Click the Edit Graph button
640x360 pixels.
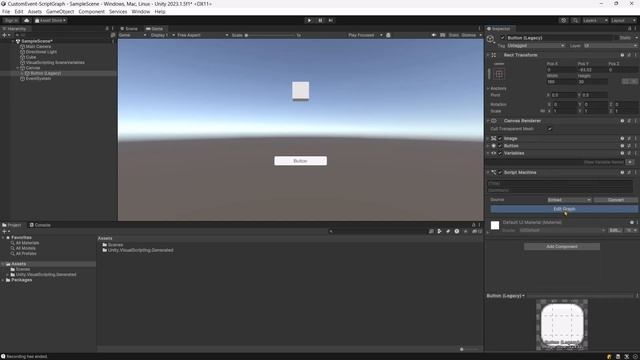click(x=564, y=209)
